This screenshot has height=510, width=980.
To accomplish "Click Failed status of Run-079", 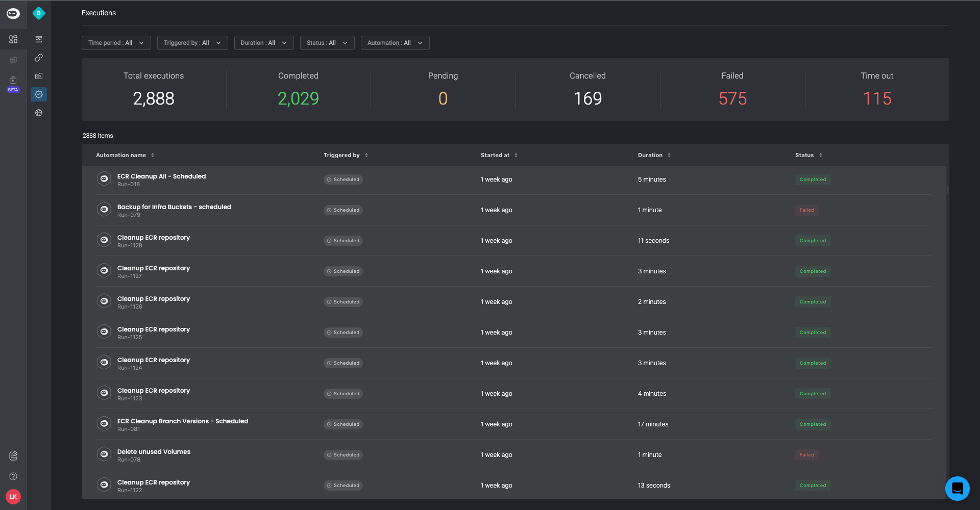I will click(x=807, y=210).
